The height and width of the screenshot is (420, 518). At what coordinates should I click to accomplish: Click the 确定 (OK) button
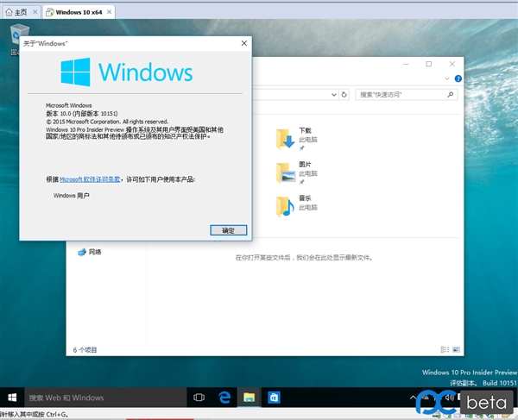[229, 230]
